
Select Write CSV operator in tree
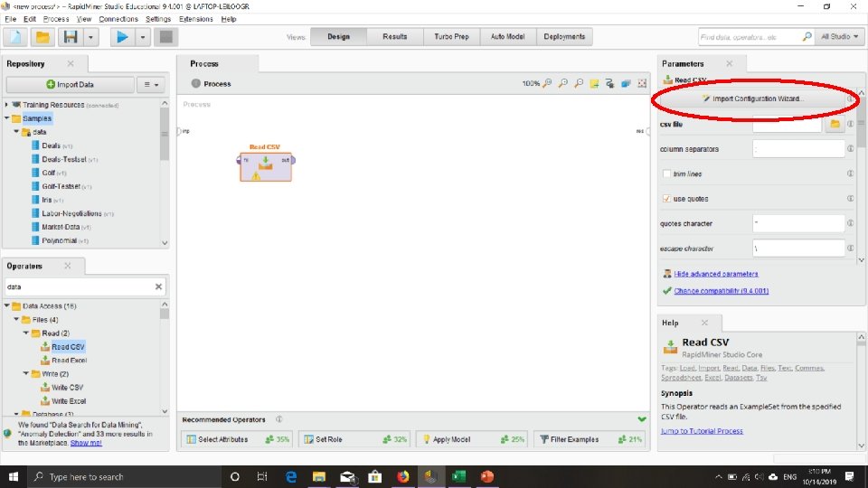click(67, 388)
